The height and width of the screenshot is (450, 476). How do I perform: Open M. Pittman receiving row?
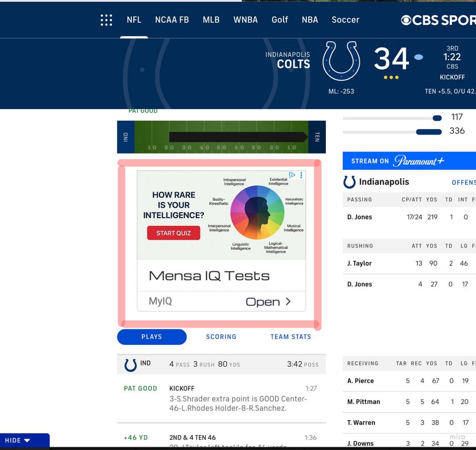point(409,402)
